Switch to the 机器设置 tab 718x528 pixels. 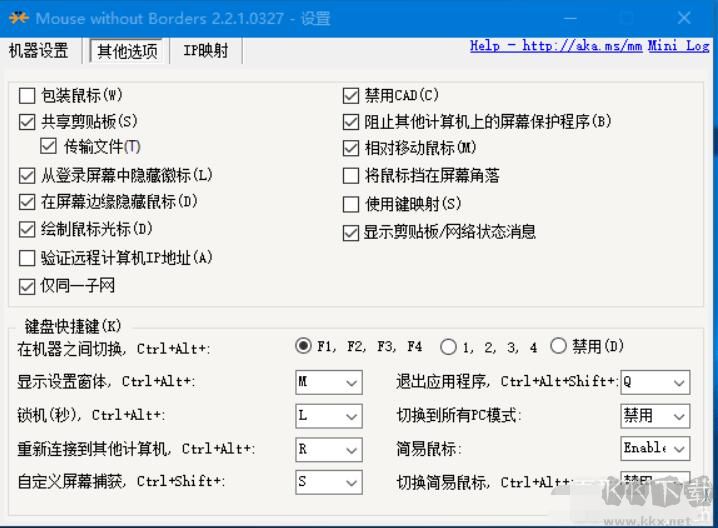point(39,50)
